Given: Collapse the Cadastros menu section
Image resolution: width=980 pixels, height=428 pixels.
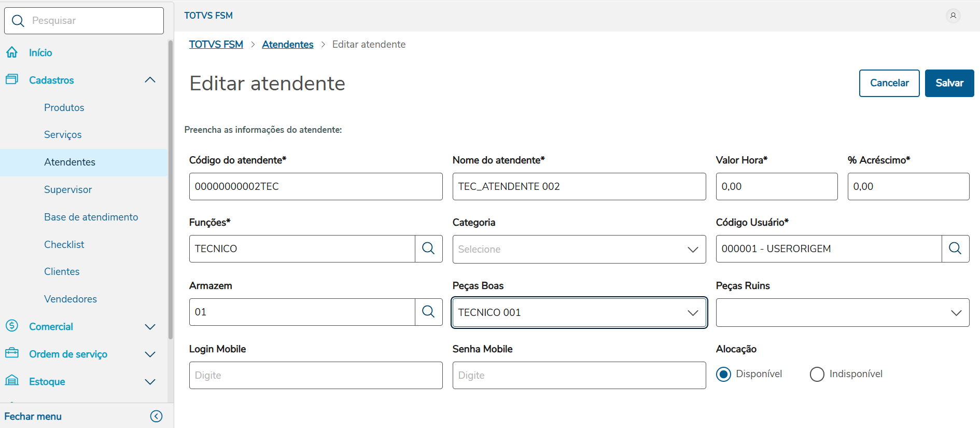Looking at the screenshot, I should 150,80.
